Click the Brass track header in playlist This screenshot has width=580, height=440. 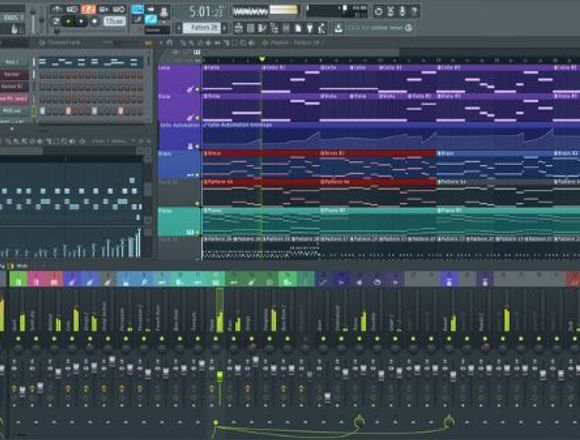tap(179, 165)
